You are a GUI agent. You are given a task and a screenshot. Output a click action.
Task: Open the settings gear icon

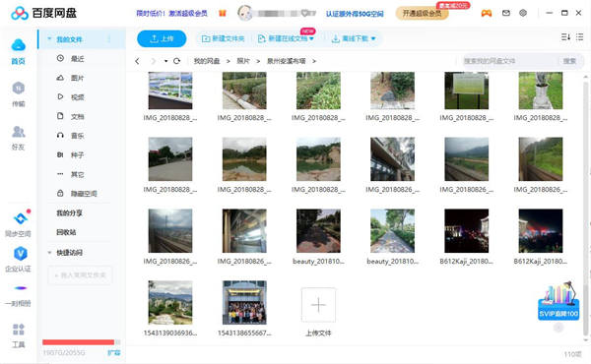click(523, 13)
